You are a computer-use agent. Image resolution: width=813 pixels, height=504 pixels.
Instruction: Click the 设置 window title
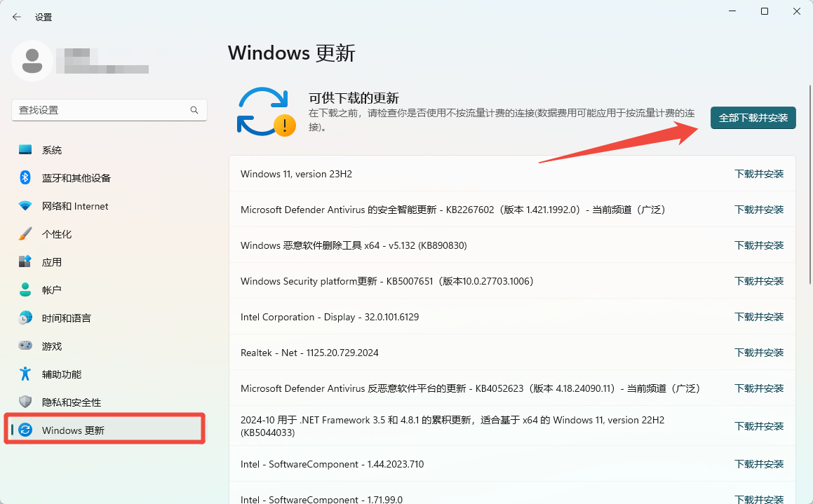pos(43,17)
